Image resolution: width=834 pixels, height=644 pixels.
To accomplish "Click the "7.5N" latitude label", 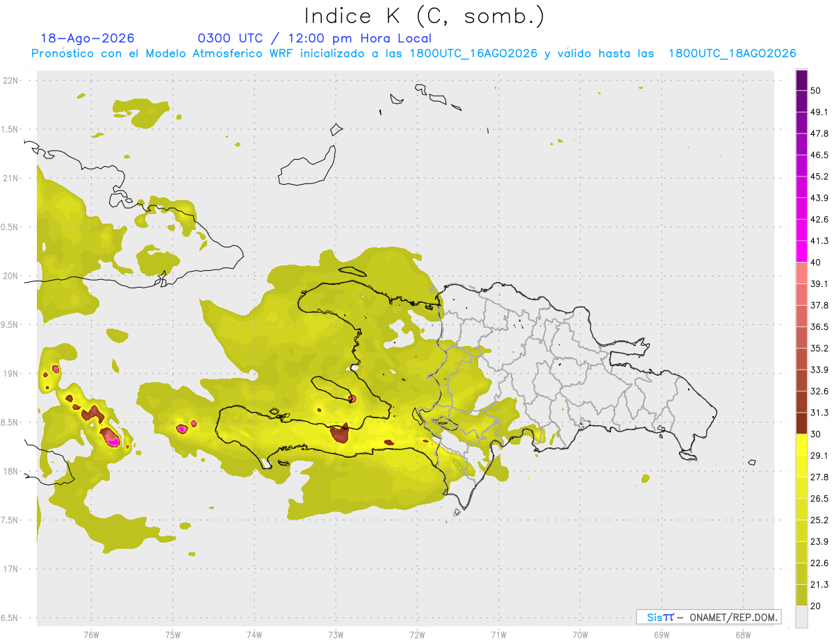I will (x=10, y=520).
